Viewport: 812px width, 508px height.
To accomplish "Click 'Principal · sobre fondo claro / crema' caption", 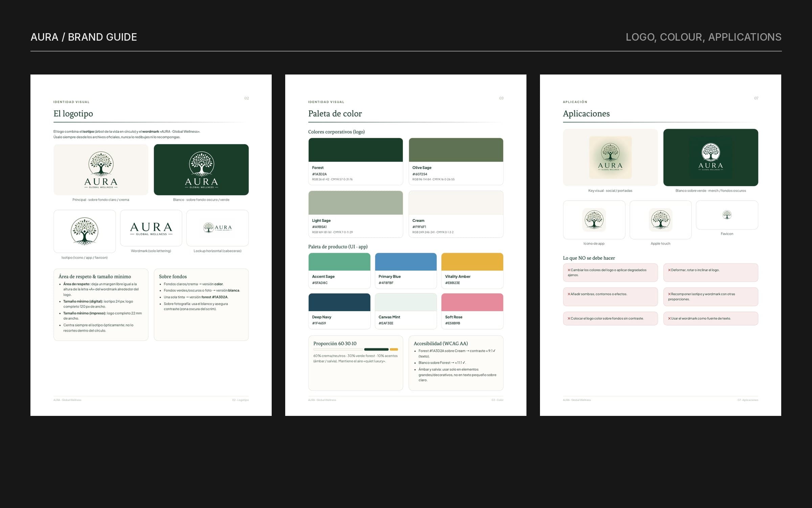I will 101,200.
